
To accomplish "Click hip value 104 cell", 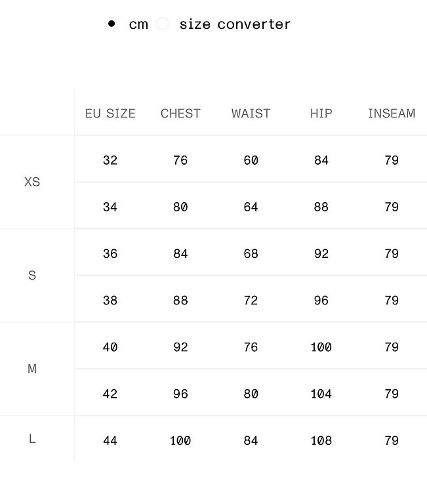I will click(x=321, y=394).
